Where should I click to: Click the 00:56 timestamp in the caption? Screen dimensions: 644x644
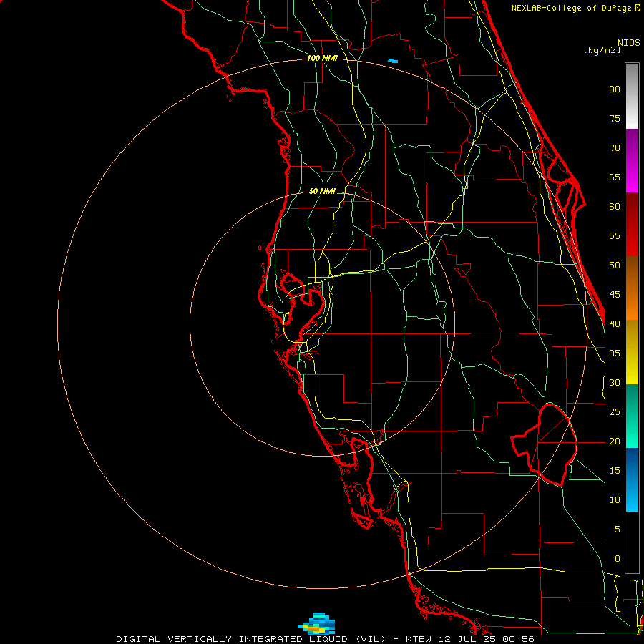coord(517,639)
